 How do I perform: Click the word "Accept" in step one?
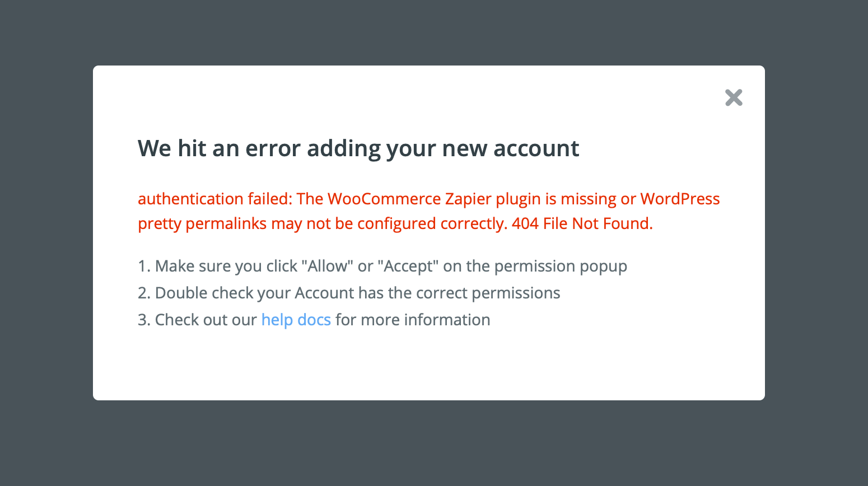(x=408, y=266)
